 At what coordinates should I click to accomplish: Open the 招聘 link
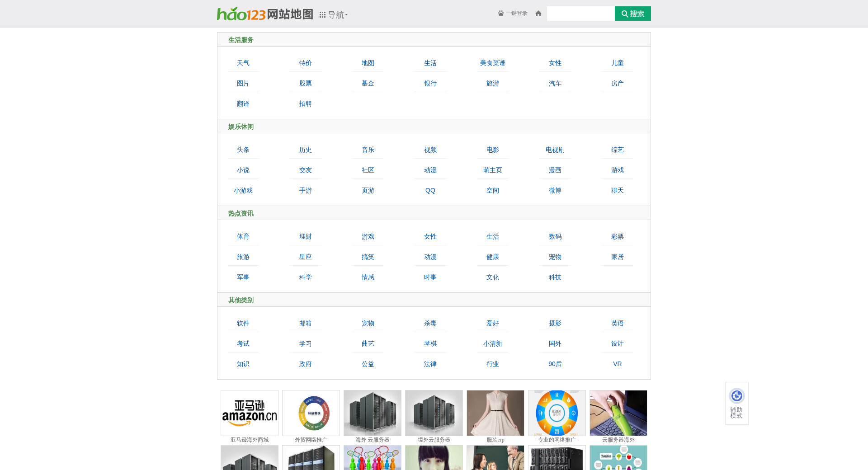coord(306,104)
